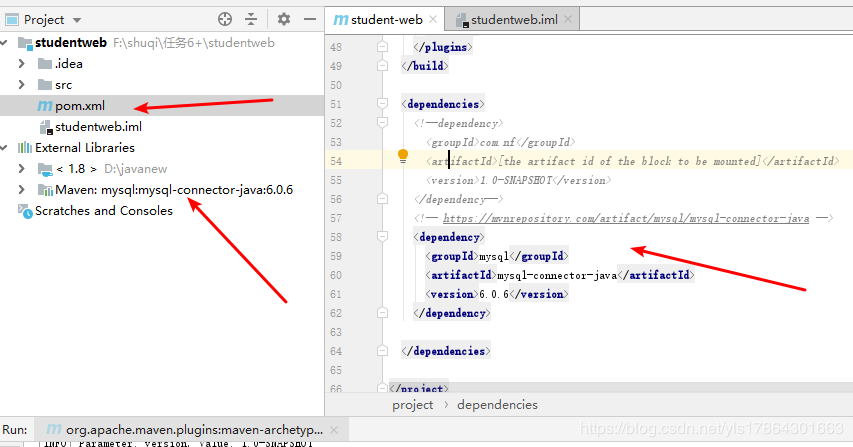Click the JDK 1.8 library icon
The image size is (853, 447).
(x=45, y=169)
